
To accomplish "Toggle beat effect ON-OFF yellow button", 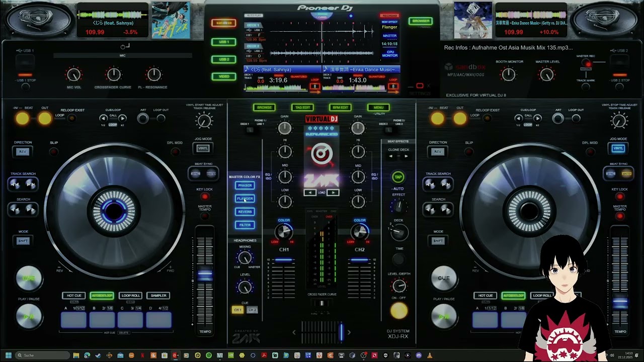I will point(399,311).
